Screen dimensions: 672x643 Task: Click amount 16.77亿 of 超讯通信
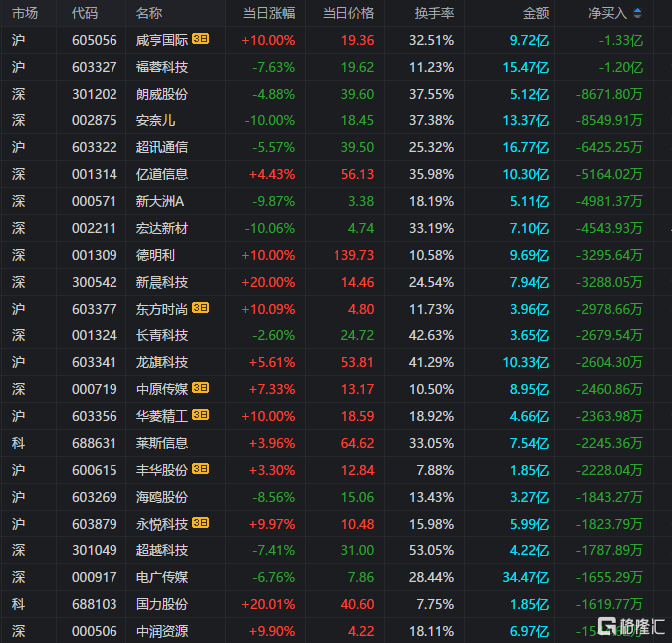(x=526, y=147)
